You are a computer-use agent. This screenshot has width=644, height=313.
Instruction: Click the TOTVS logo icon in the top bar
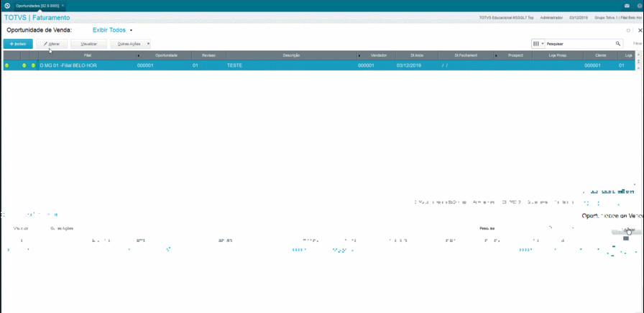coord(7,6)
